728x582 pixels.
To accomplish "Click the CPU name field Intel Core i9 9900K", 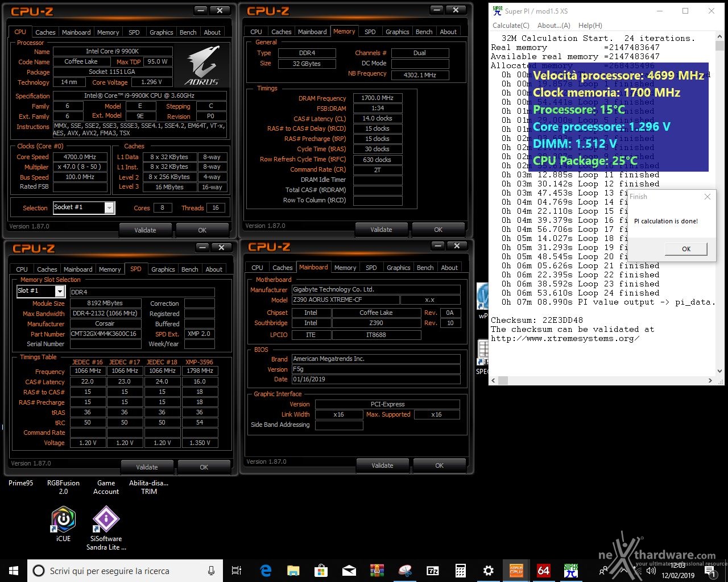I will click(x=111, y=52).
